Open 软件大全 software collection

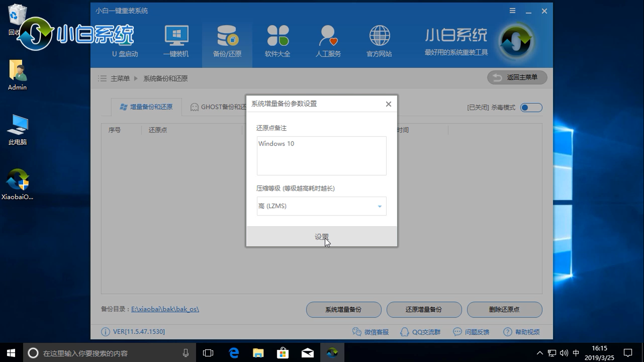coord(277,41)
